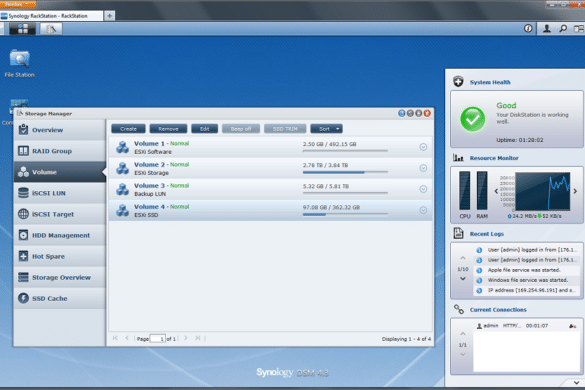
Task: Expand Volume 2 details chevron
Action: coord(423,168)
